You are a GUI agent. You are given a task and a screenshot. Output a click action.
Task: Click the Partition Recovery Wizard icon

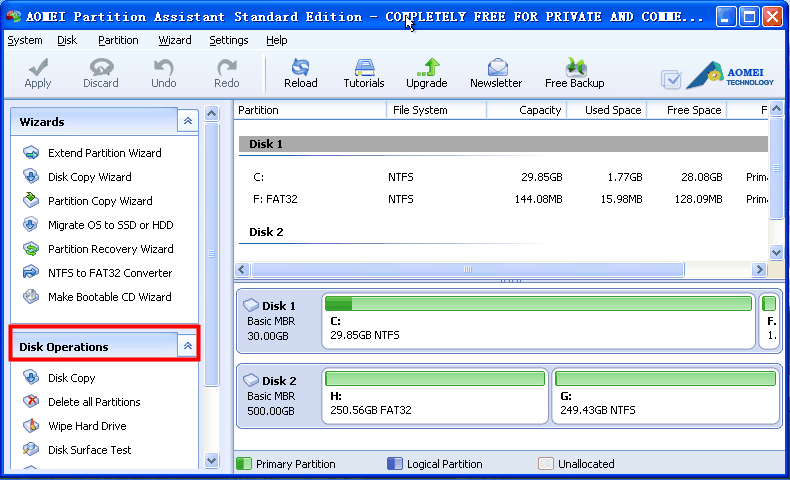pyautogui.click(x=31, y=248)
